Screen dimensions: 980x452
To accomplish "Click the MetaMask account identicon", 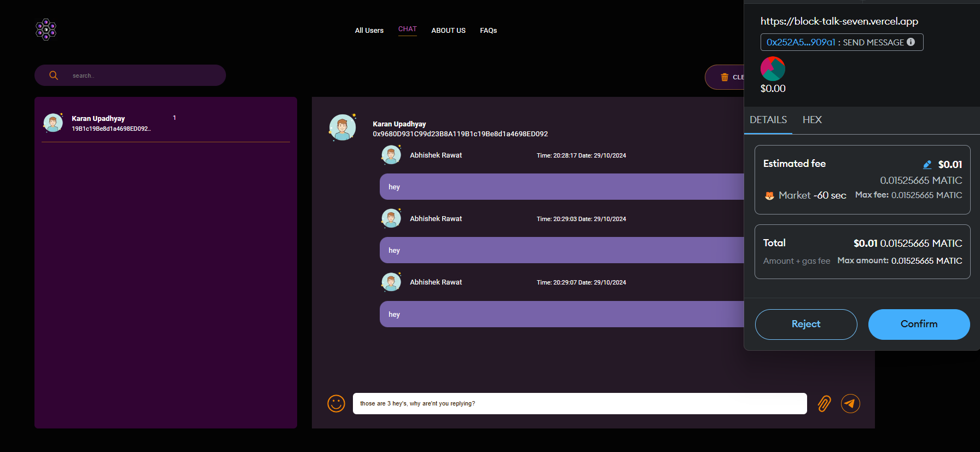I will (773, 69).
